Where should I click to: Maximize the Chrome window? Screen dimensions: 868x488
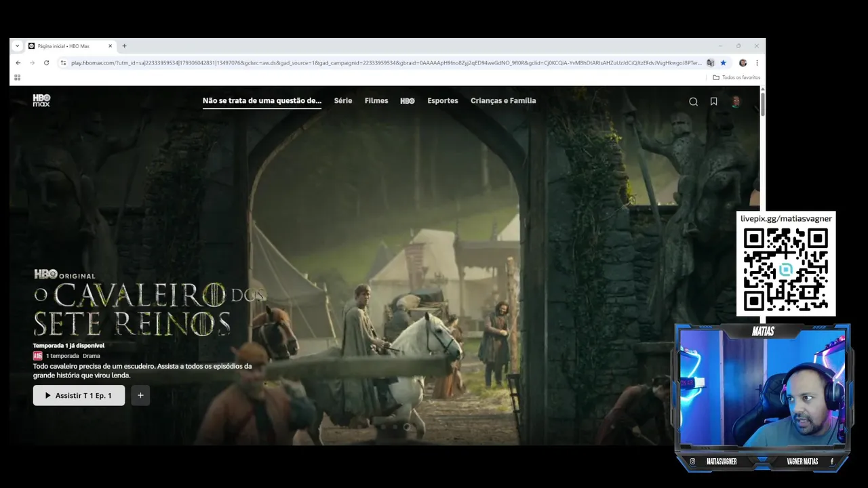738,46
